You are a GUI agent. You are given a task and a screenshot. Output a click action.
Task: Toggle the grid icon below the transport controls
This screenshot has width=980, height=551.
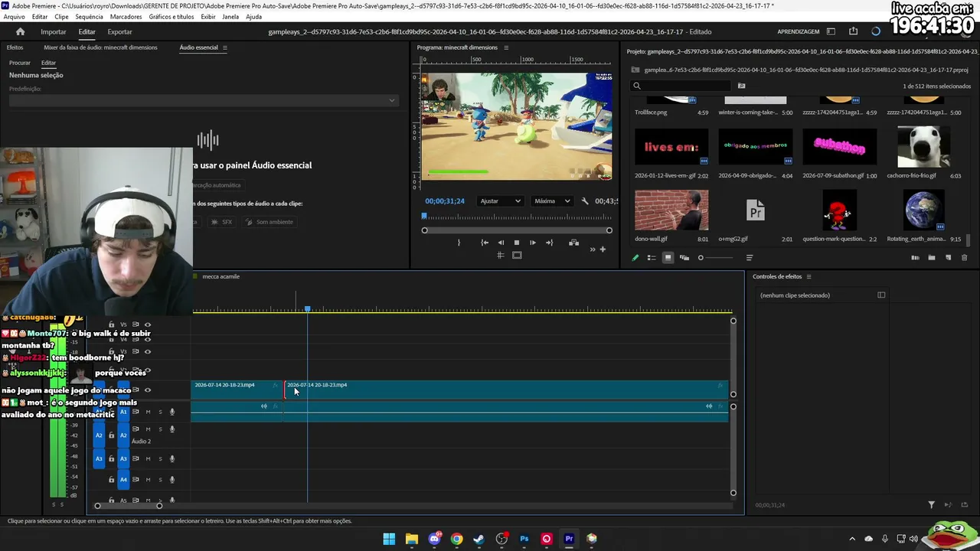pos(501,256)
